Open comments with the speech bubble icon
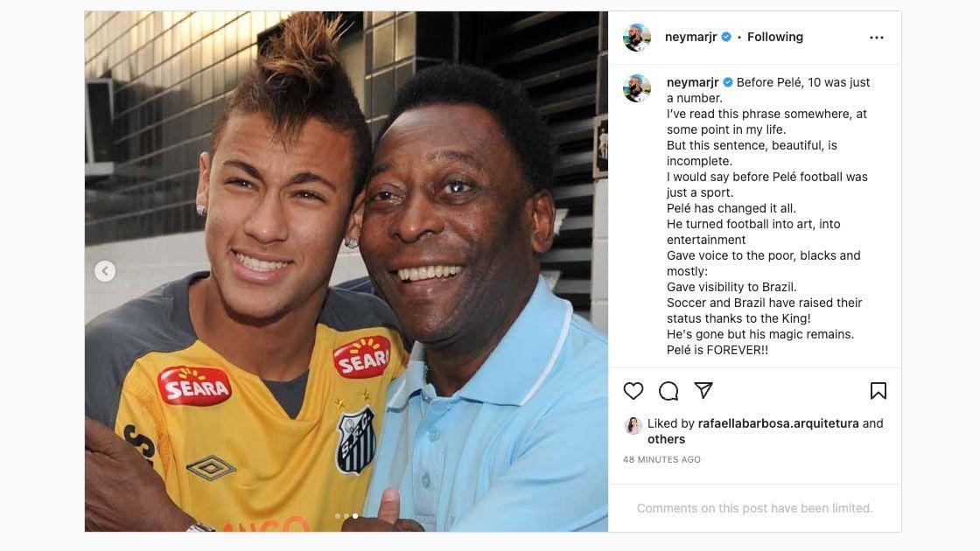 (668, 391)
